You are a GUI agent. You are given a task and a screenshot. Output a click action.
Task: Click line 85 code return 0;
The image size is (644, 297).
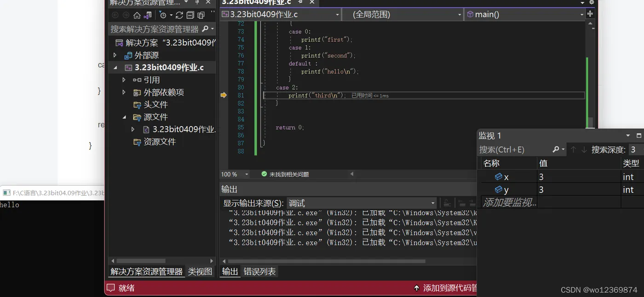[x=290, y=127]
